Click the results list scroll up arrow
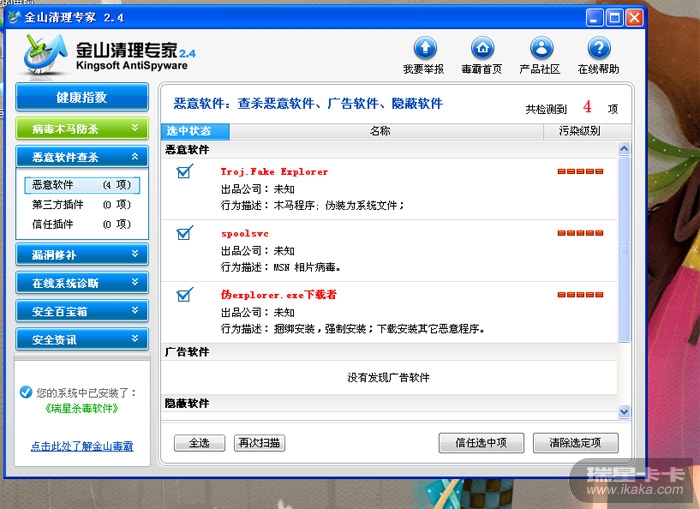Screen dimensions: 700x509 (x=624, y=148)
